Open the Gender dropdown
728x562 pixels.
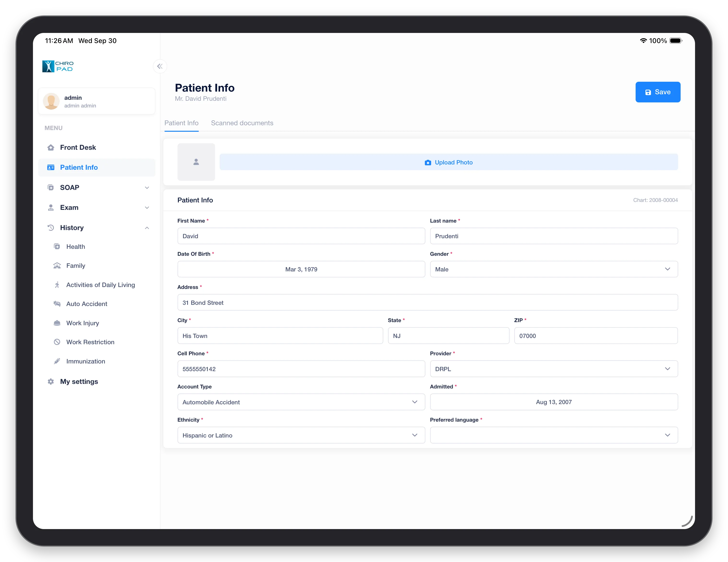coord(554,269)
